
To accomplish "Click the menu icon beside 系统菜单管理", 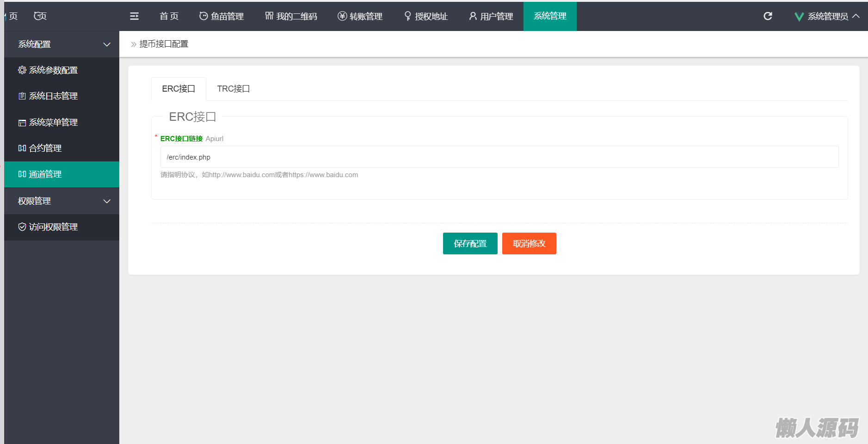I will point(22,123).
